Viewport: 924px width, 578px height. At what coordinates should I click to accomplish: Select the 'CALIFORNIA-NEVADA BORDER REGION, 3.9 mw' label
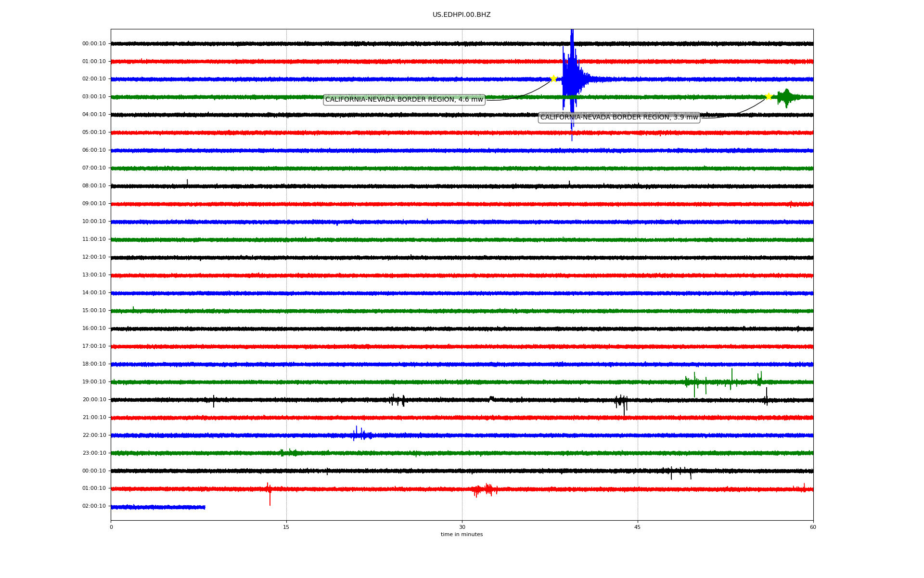(619, 117)
